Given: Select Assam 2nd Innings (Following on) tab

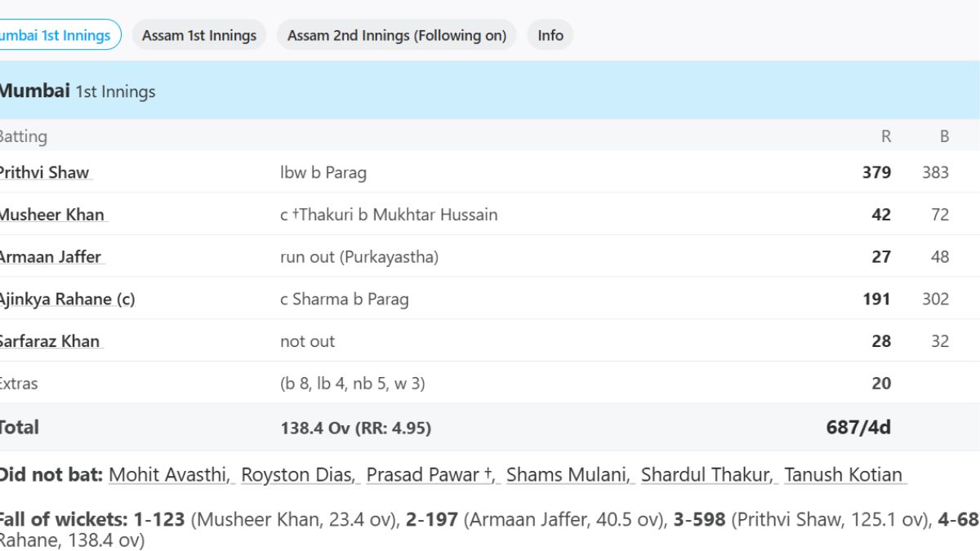Looking at the screenshot, I should tap(397, 35).
